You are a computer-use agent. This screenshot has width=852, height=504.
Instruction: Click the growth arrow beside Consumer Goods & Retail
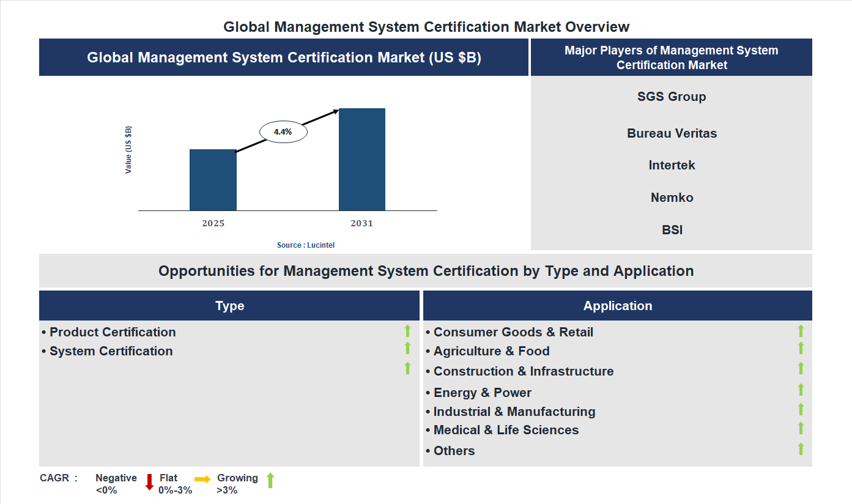coord(801,330)
